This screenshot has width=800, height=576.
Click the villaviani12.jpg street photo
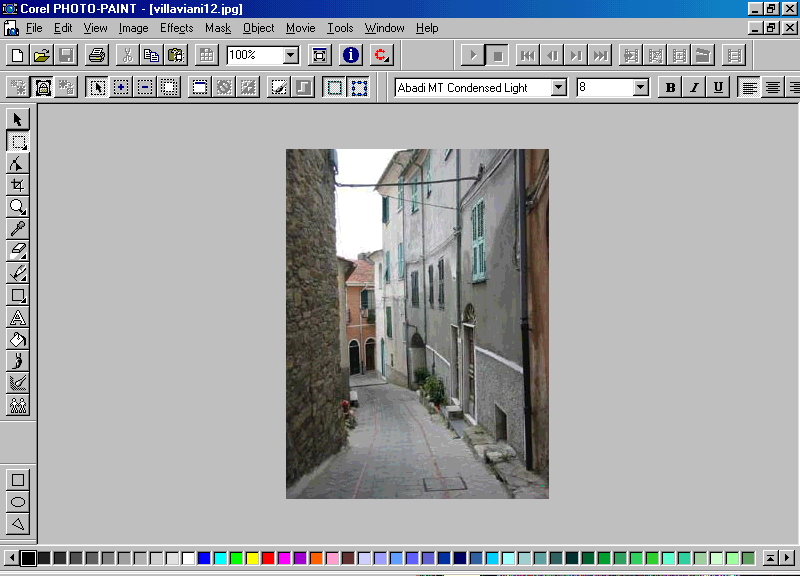(x=417, y=323)
